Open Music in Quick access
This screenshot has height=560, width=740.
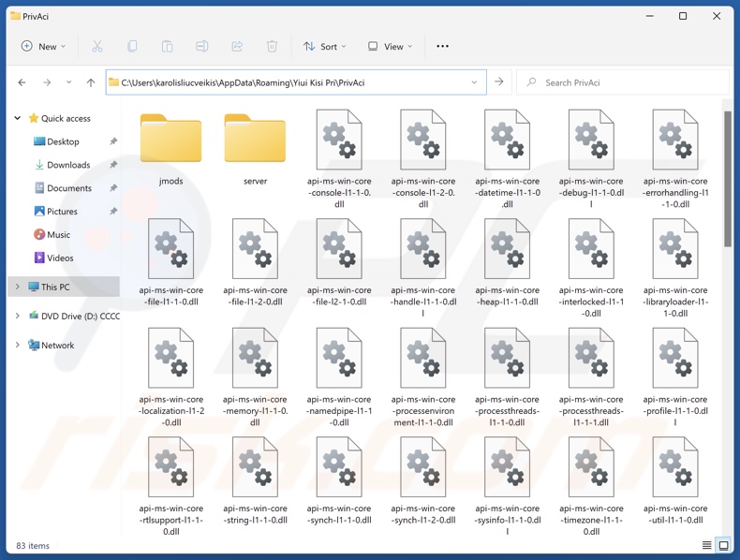click(58, 234)
